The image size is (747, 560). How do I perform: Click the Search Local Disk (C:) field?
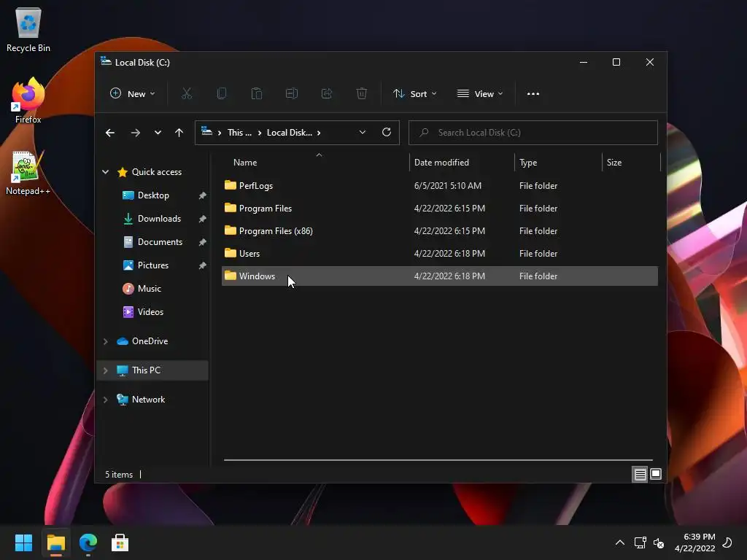[x=533, y=133]
